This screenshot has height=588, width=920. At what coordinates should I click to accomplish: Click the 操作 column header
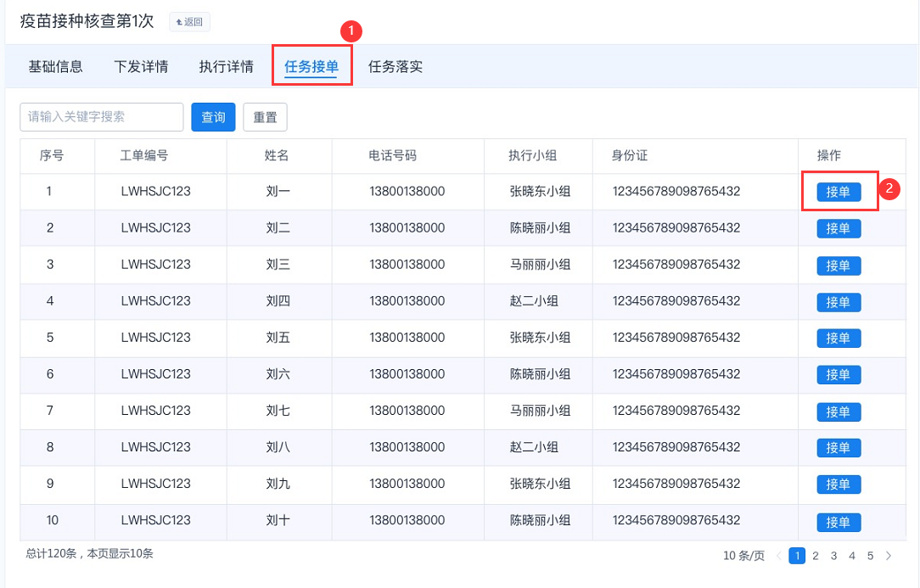829,155
